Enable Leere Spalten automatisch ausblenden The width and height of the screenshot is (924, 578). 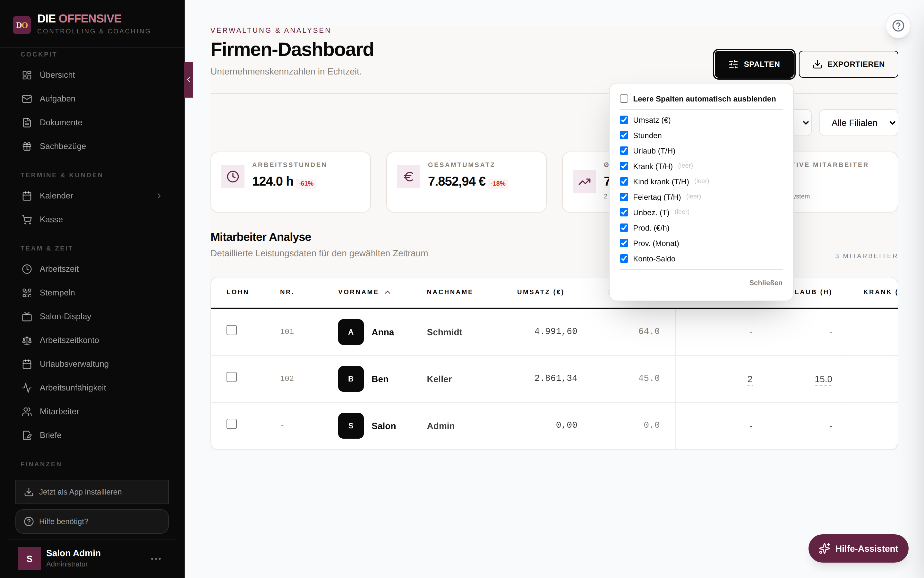(x=624, y=99)
